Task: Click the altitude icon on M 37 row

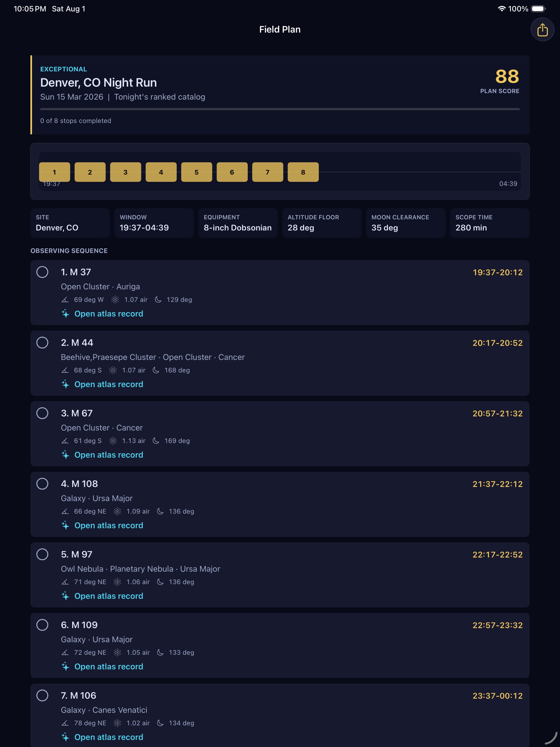Action: tap(65, 300)
